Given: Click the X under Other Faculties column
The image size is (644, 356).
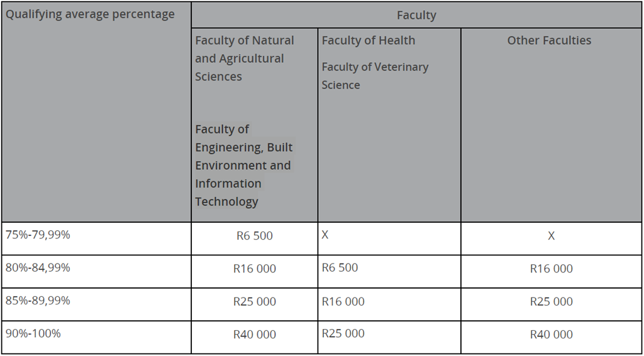Looking at the screenshot, I should pyautogui.click(x=551, y=236).
